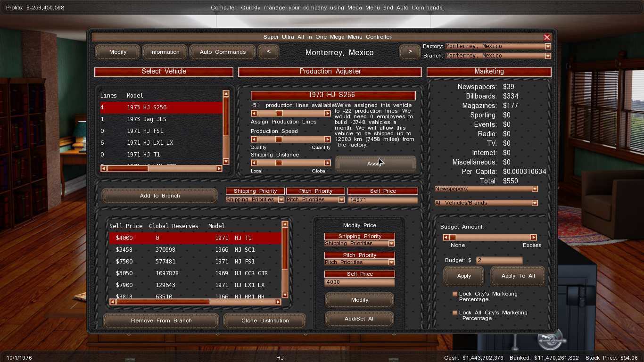Expand the Branch dropdown
Viewport: 644px width, 362px height.
point(547,56)
